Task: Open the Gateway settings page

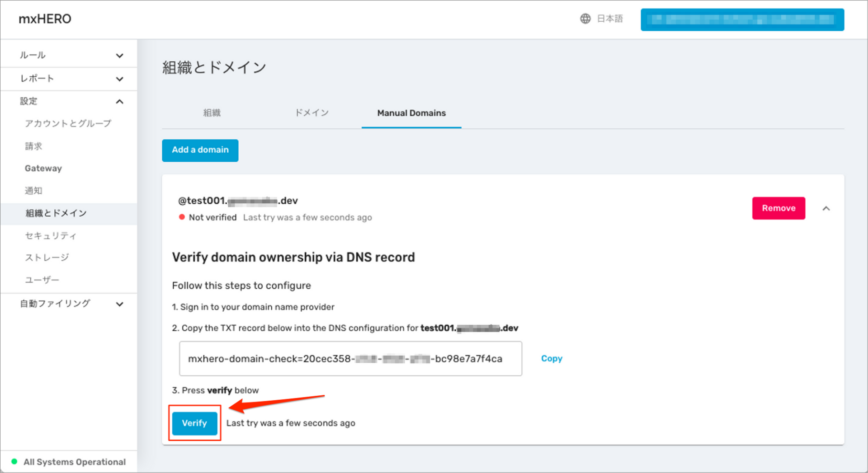Action: point(43,168)
